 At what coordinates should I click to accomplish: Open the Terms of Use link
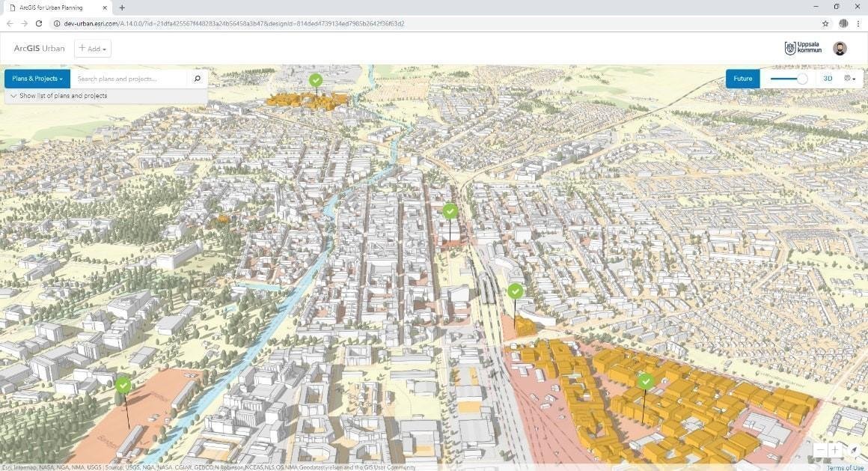coord(845,467)
